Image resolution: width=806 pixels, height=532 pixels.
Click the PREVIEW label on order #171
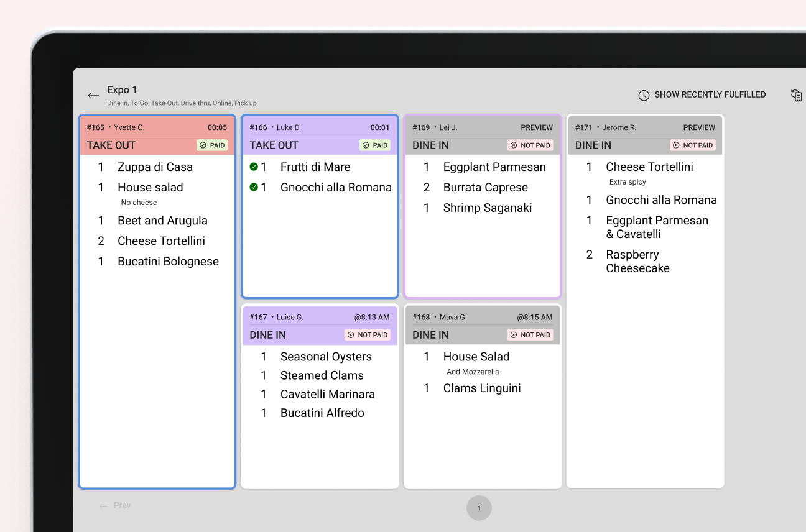click(x=700, y=127)
